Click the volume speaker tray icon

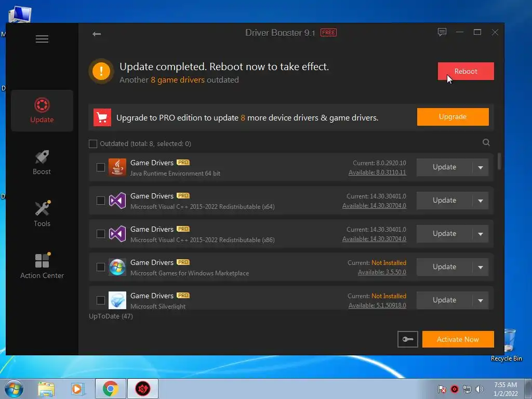click(x=480, y=389)
